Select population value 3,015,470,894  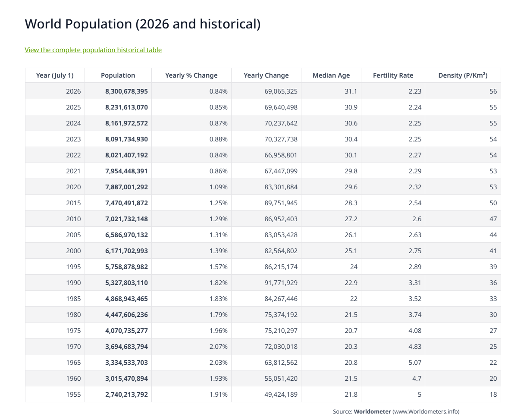pos(126,378)
